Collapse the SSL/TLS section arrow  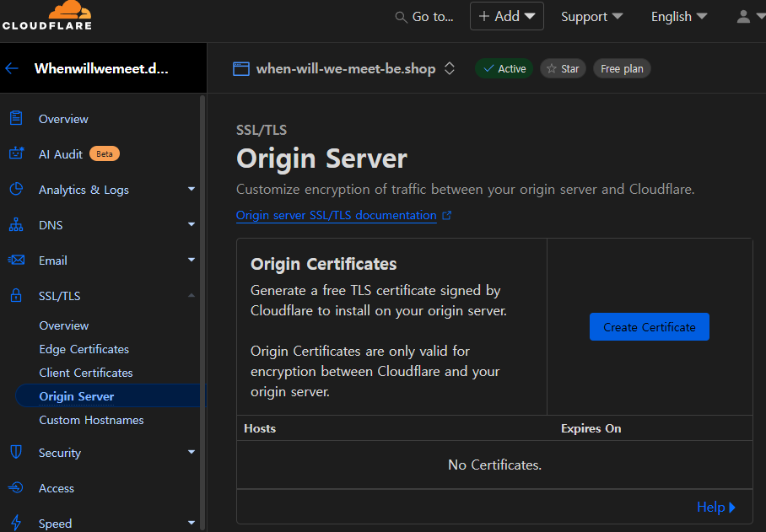191,295
